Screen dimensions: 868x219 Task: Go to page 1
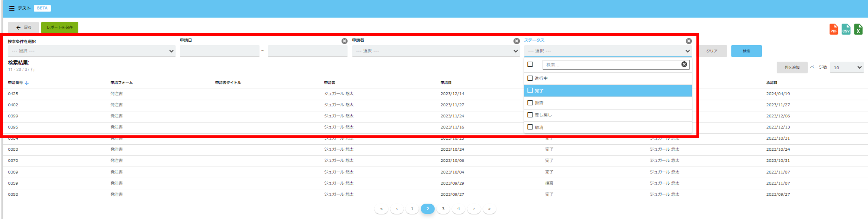click(412, 209)
